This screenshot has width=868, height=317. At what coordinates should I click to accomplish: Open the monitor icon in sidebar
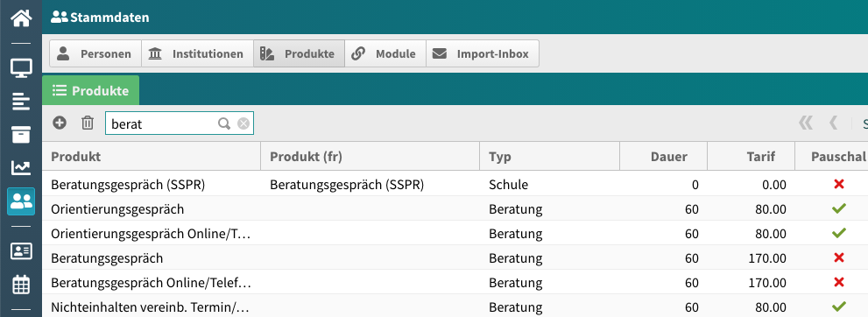pos(21,68)
